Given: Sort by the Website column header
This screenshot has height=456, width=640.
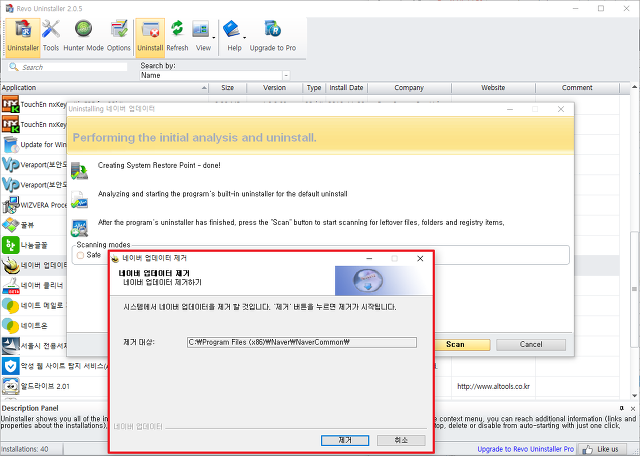Looking at the screenshot, I should [x=493, y=88].
